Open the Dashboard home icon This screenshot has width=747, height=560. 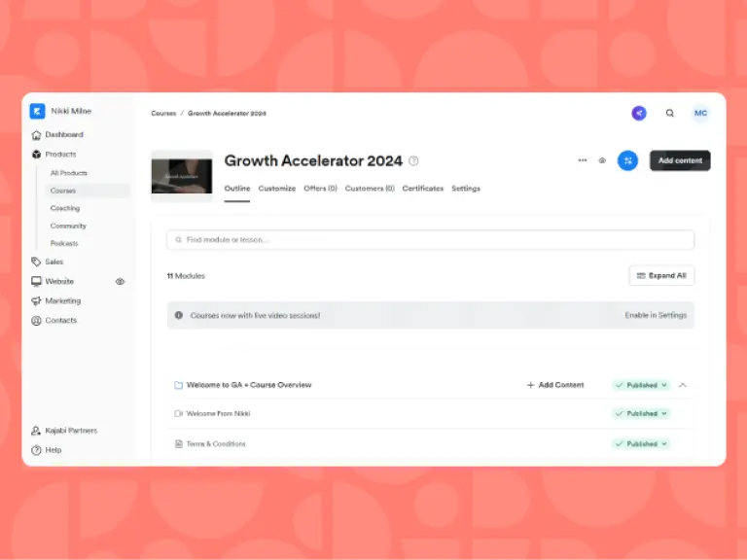(36, 135)
